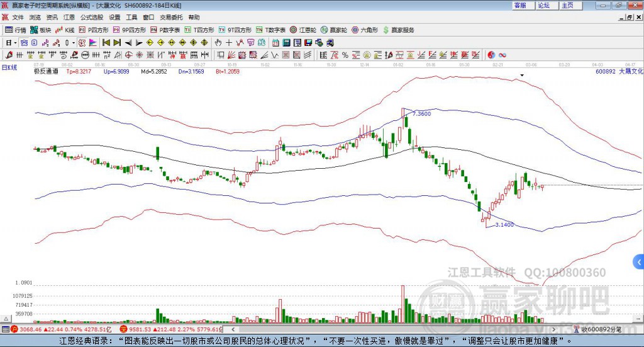Open the P四方形 tool
The height and width of the screenshot is (347, 644).
(94, 30)
